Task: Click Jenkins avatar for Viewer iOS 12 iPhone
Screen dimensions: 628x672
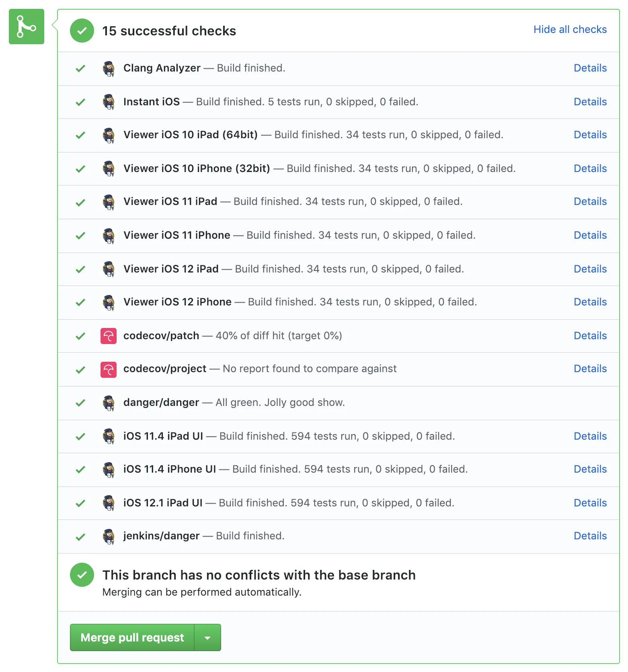Action: tap(109, 302)
